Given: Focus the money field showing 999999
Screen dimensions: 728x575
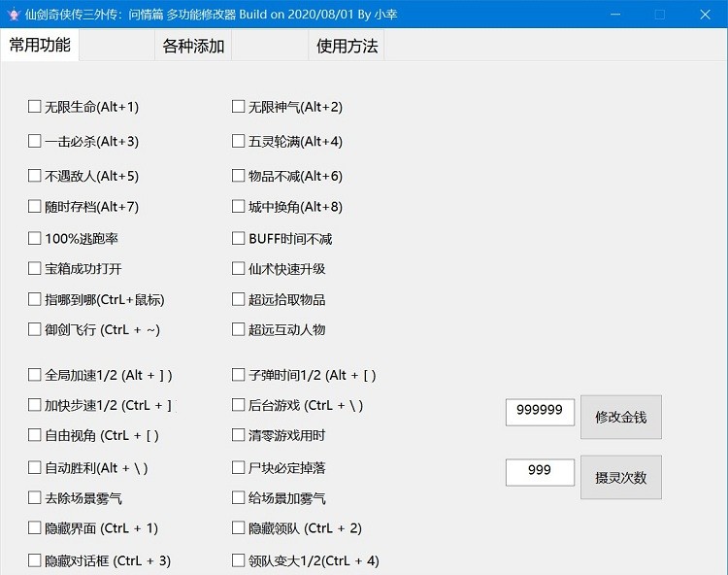Looking at the screenshot, I should (540, 412).
